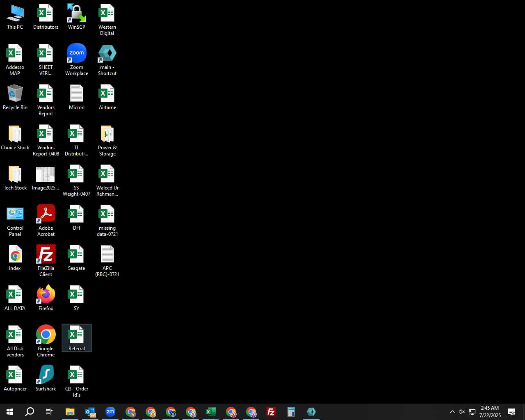Select the Choice Stock folder

point(15,138)
